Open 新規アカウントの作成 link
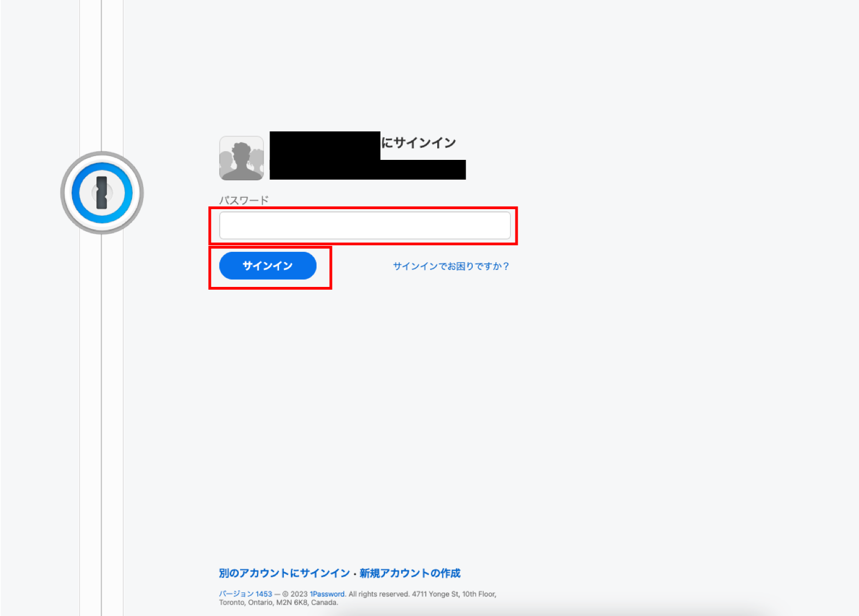Screen dimensions: 859x616 [x=410, y=573]
